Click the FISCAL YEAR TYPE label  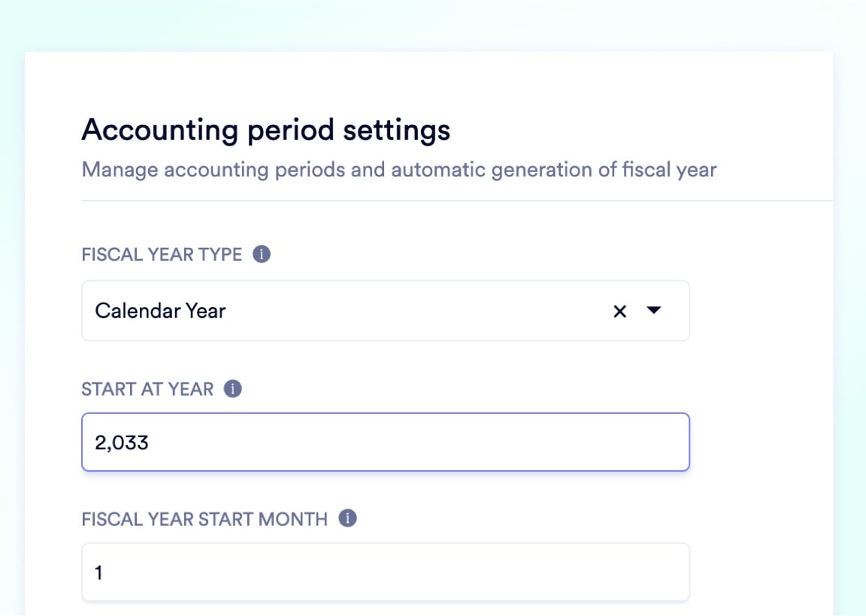click(x=162, y=255)
